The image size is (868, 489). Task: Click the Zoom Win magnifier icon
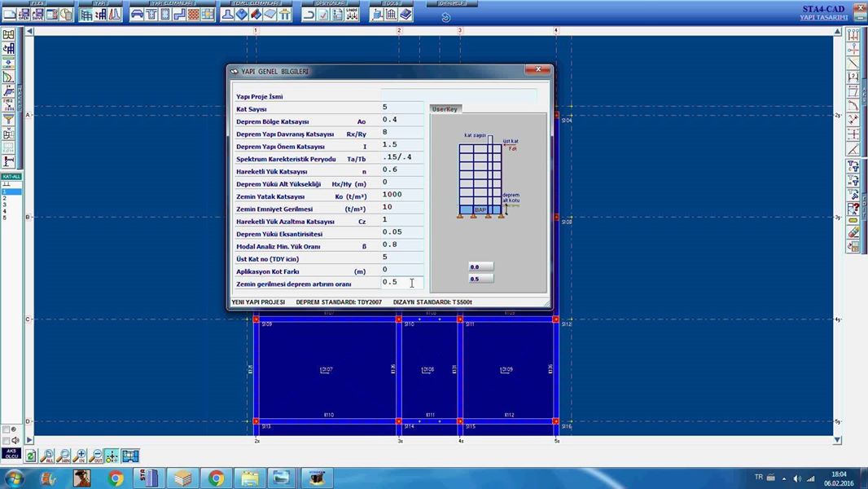coord(64,456)
